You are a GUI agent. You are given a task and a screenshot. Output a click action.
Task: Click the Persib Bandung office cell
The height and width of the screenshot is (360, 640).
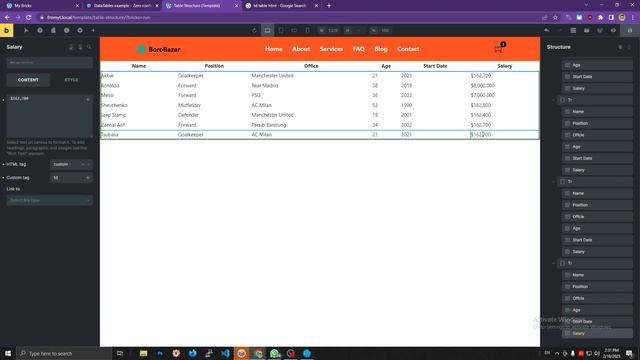pyautogui.click(x=269, y=125)
